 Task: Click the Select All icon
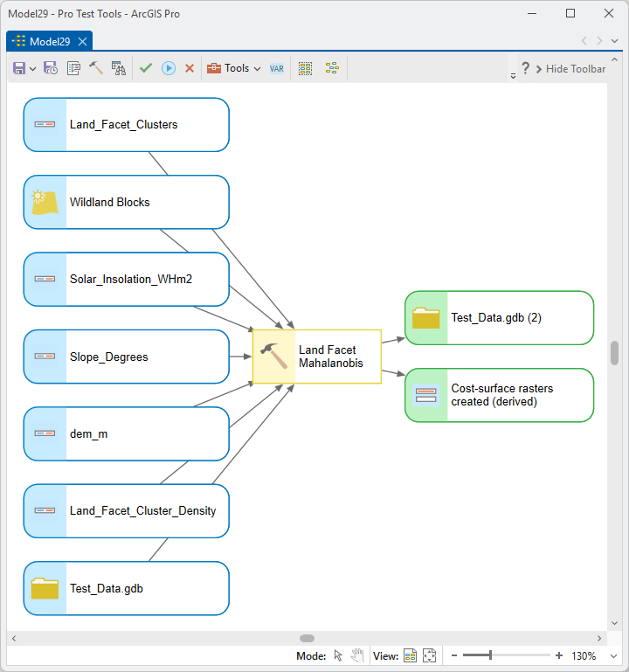305,68
